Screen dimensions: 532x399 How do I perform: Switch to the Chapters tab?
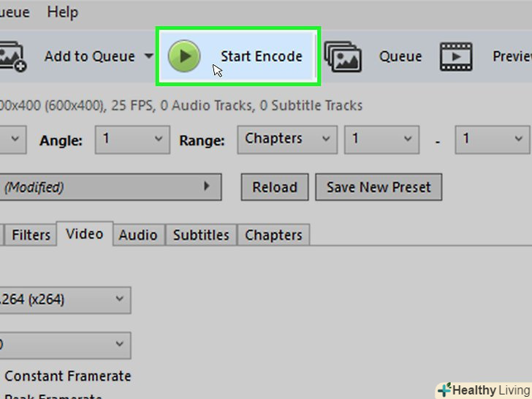273,235
